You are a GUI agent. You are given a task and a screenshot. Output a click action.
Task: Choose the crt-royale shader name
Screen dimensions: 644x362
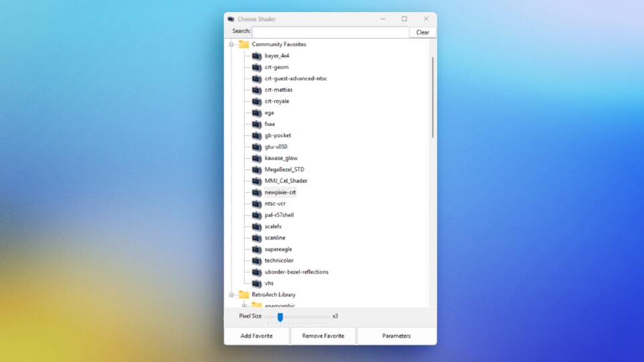(277, 101)
